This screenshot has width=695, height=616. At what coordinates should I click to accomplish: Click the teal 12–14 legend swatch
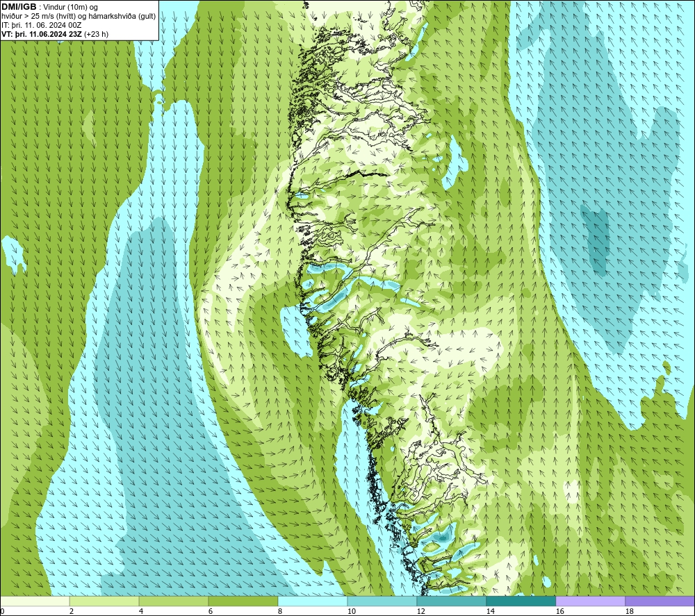tap(451, 601)
